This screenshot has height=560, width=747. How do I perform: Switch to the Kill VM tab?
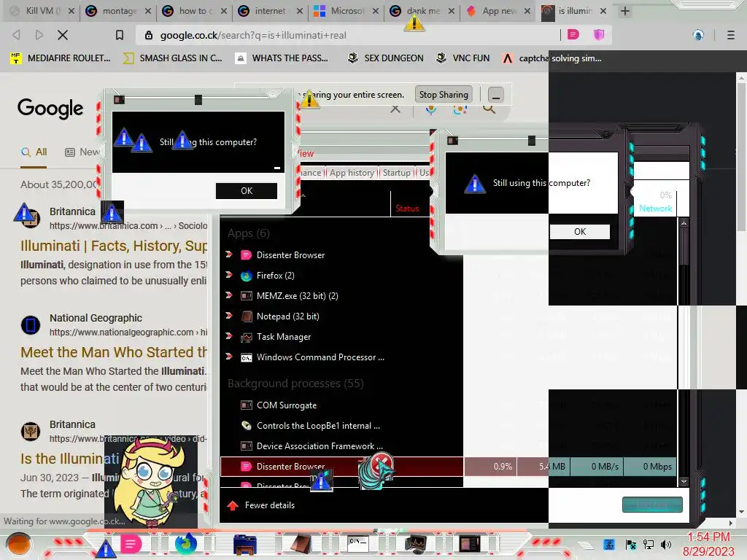(x=43, y=11)
